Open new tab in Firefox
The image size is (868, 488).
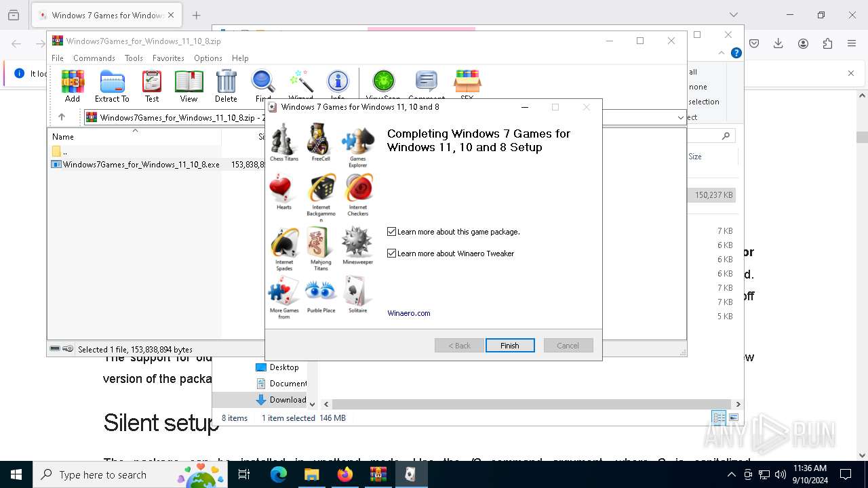[196, 15]
